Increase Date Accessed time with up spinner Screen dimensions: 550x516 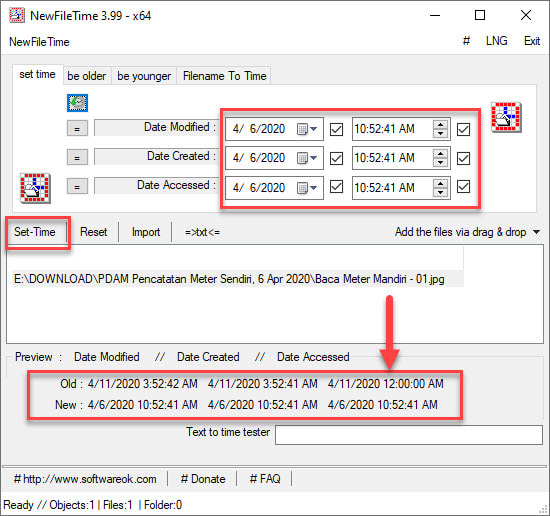(440, 183)
